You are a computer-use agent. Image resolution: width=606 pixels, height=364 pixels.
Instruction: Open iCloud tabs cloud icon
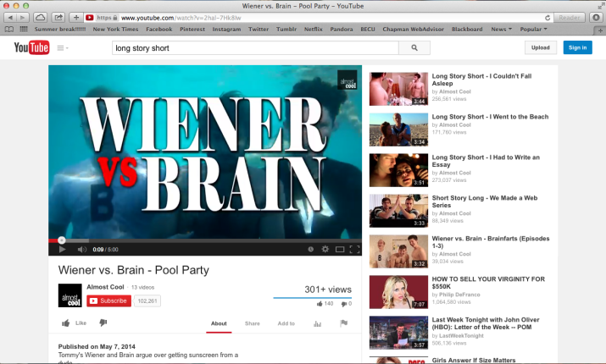40,18
